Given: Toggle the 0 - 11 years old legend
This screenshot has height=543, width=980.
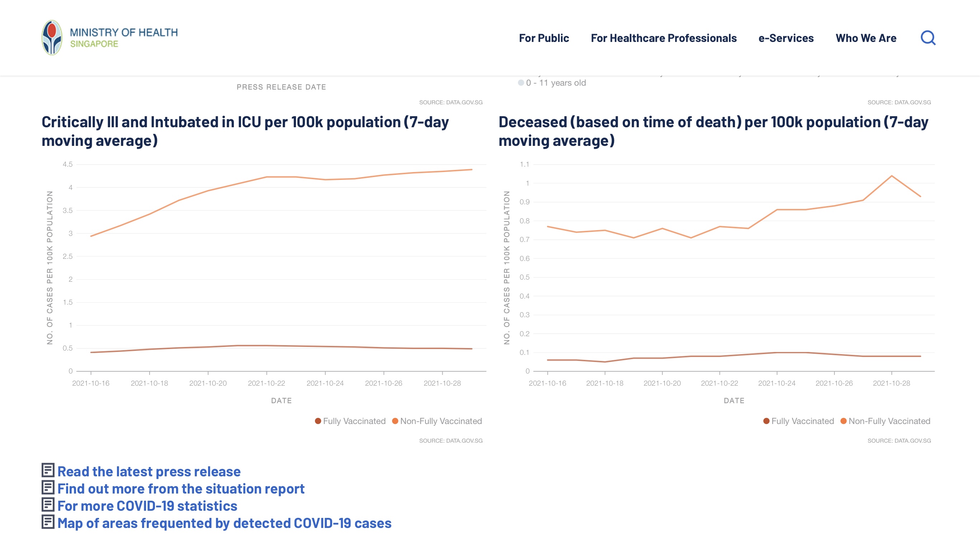Looking at the screenshot, I should point(552,82).
